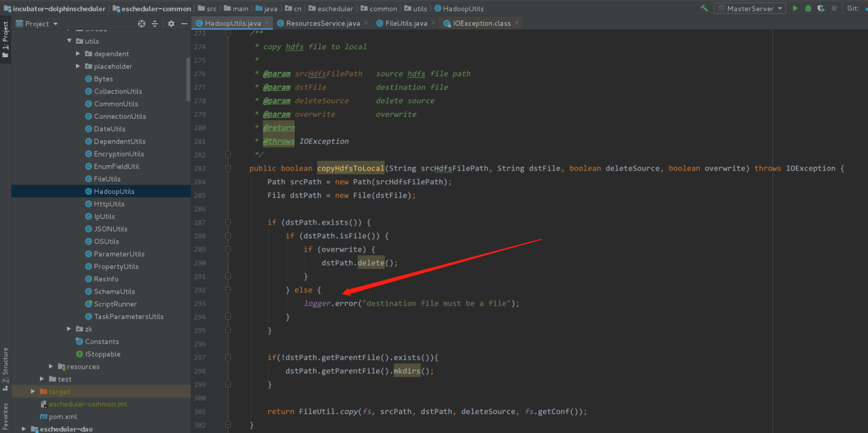Fold the overwrite if block at line 289
This screenshot has height=433, width=868.
pos(228,249)
